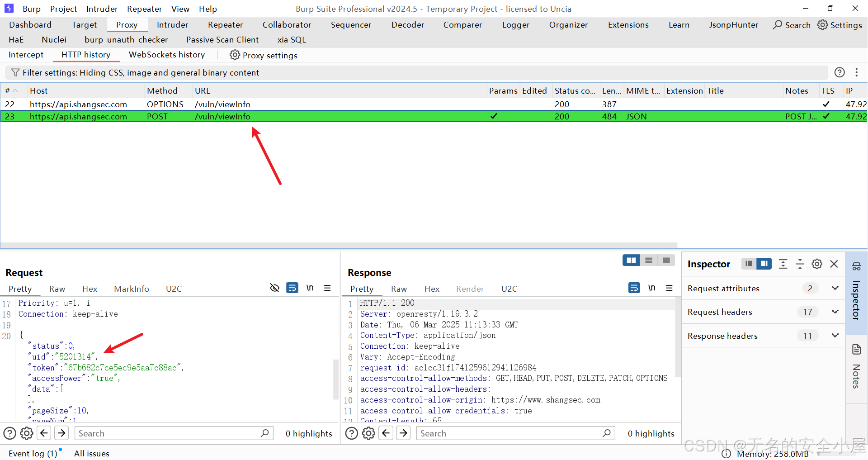The image size is (868, 460).
Task: Dock Inspector to the left layout icon
Action: 749,264
